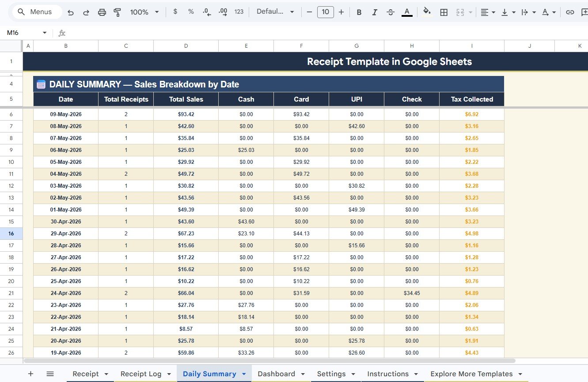
Task: Select the $33.26 cash cell
Action: (246, 353)
